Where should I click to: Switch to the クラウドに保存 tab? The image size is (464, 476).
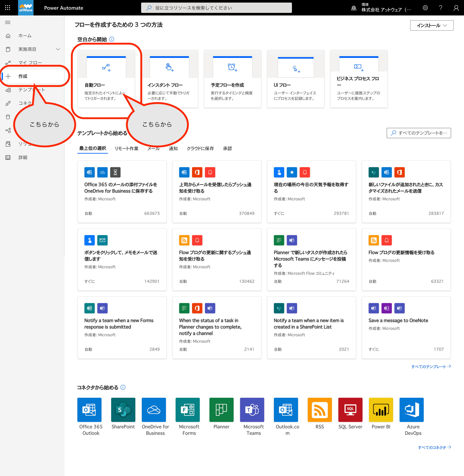[x=200, y=148]
